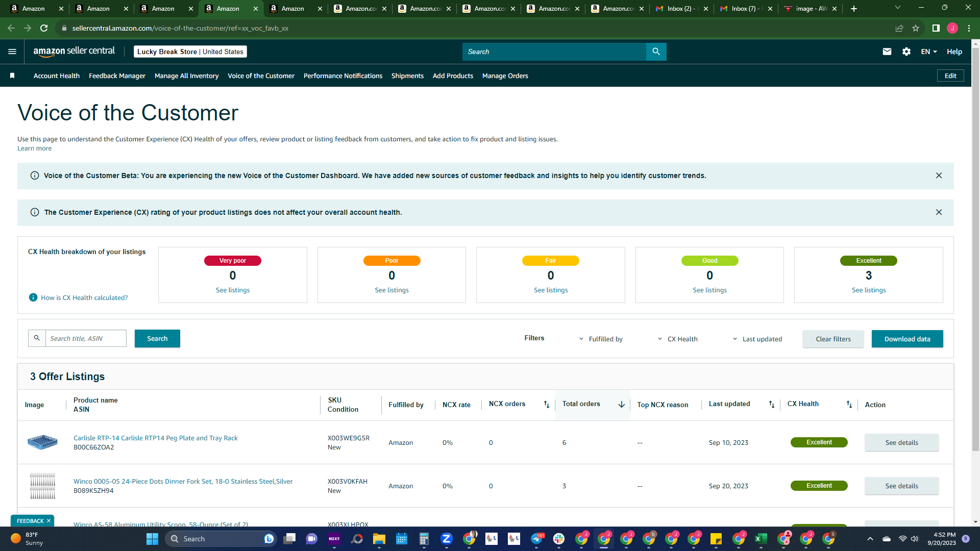Expand the Last updated filter
This screenshot has height=551, width=980.
tap(757, 339)
